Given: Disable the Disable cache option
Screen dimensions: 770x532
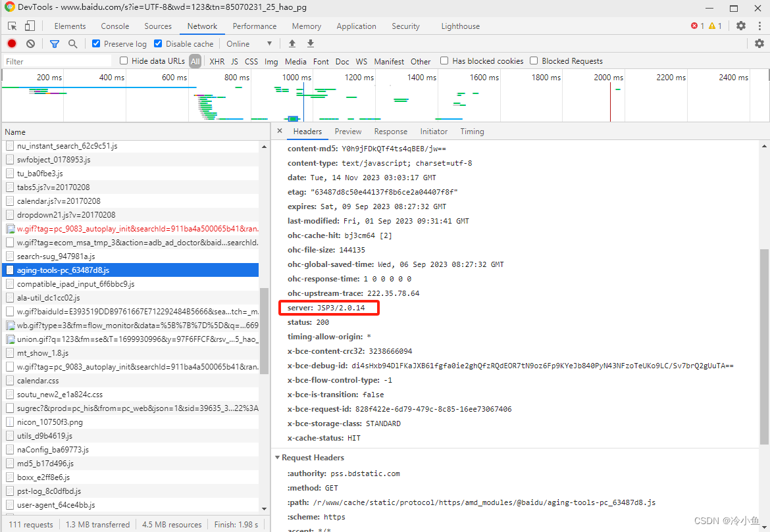Looking at the screenshot, I should tap(157, 43).
